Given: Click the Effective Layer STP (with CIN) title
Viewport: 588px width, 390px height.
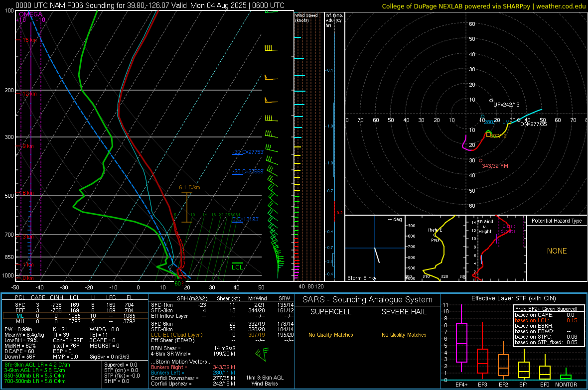Looking at the screenshot, I should click(513, 298).
